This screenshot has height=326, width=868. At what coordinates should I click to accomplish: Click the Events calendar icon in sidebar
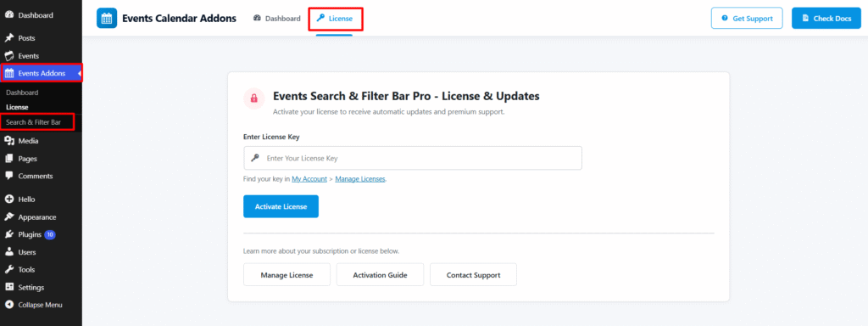point(8,56)
